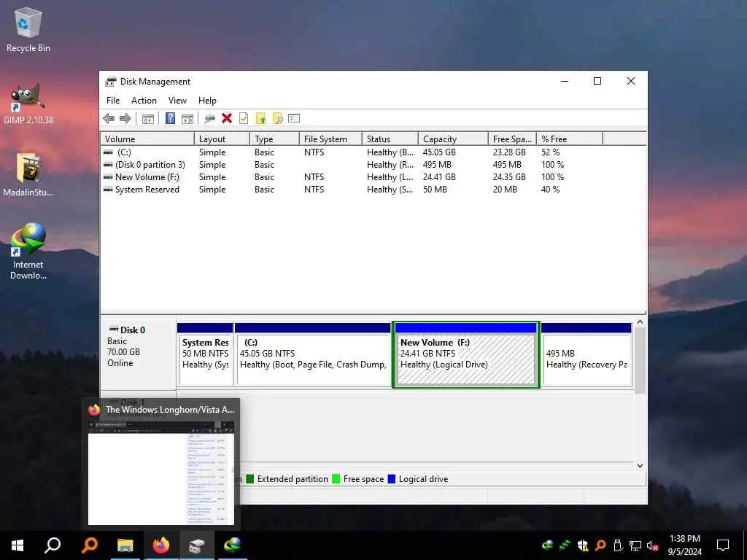Open the Help menu
The width and height of the screenshot is (747, 560).
[207, 101]
